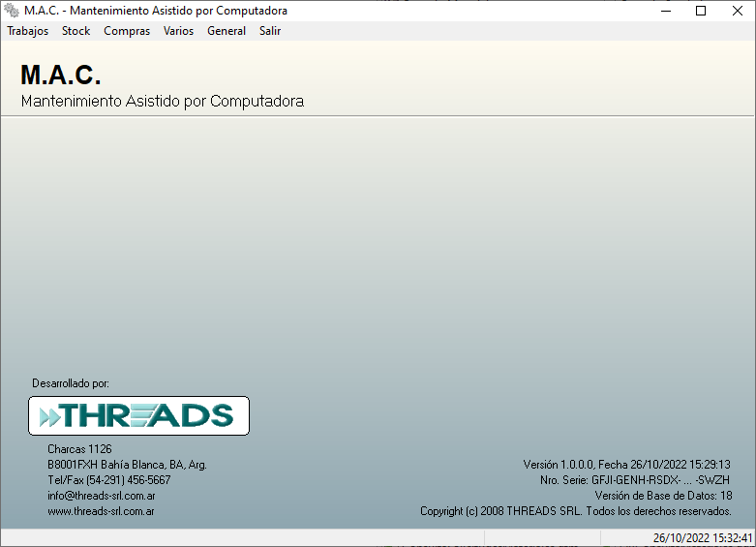
Task: Click the THREADS company logo
Action: [138, 415]
